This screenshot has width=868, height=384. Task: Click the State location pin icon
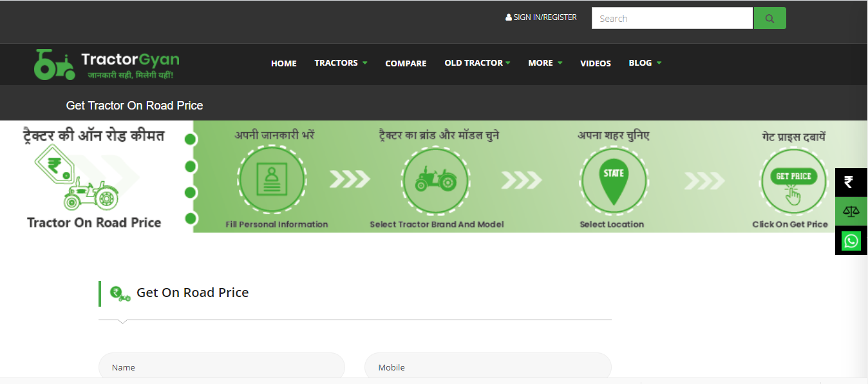(613, 180)
